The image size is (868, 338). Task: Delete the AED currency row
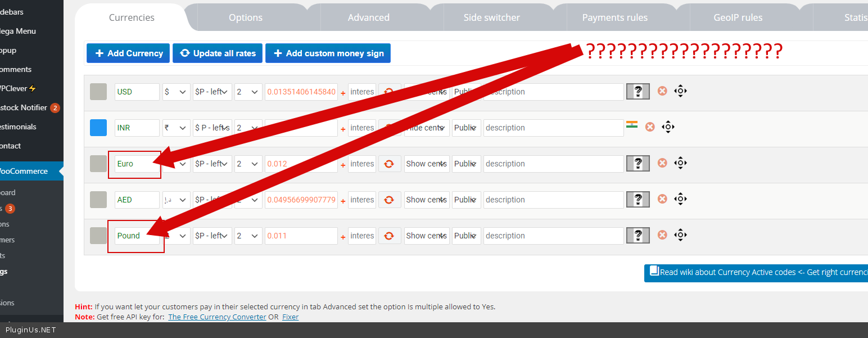click(x=662, y=199)
